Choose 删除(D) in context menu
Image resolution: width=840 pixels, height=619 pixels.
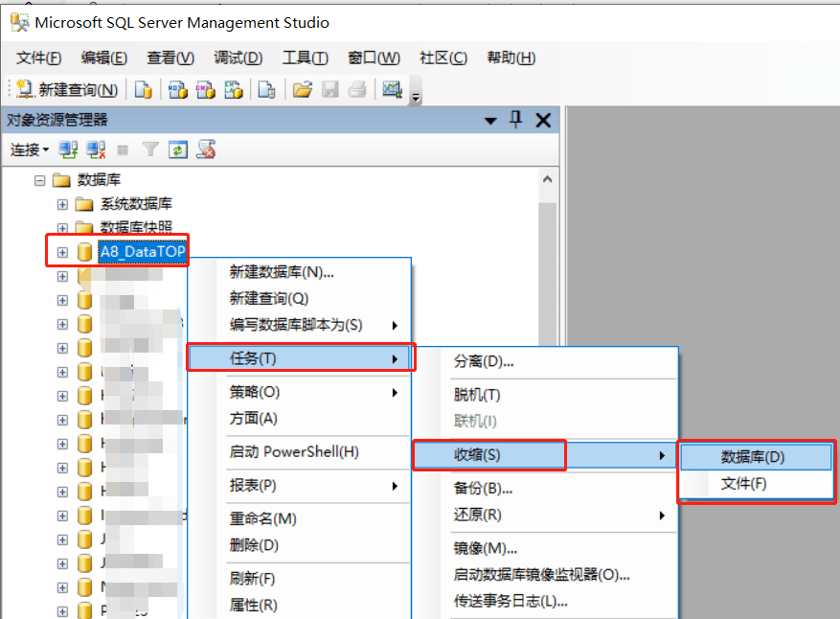(x=300, y=545)
